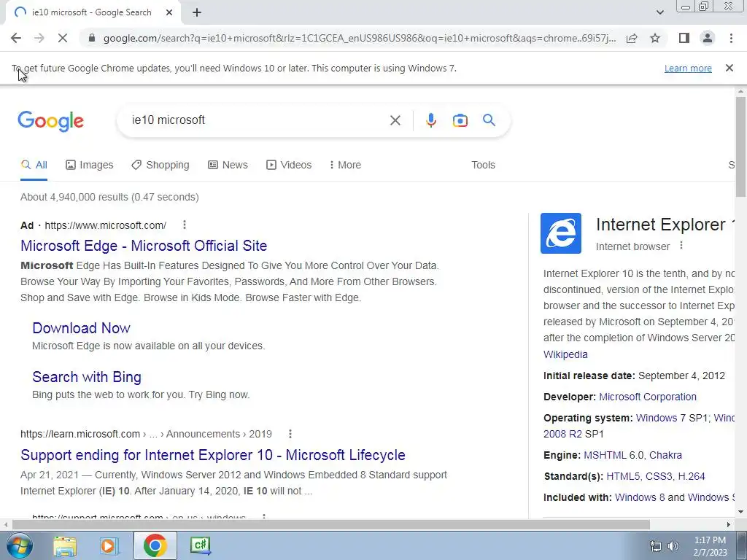
Task: Open the HTML5 standard link
Action: (624, 476)
